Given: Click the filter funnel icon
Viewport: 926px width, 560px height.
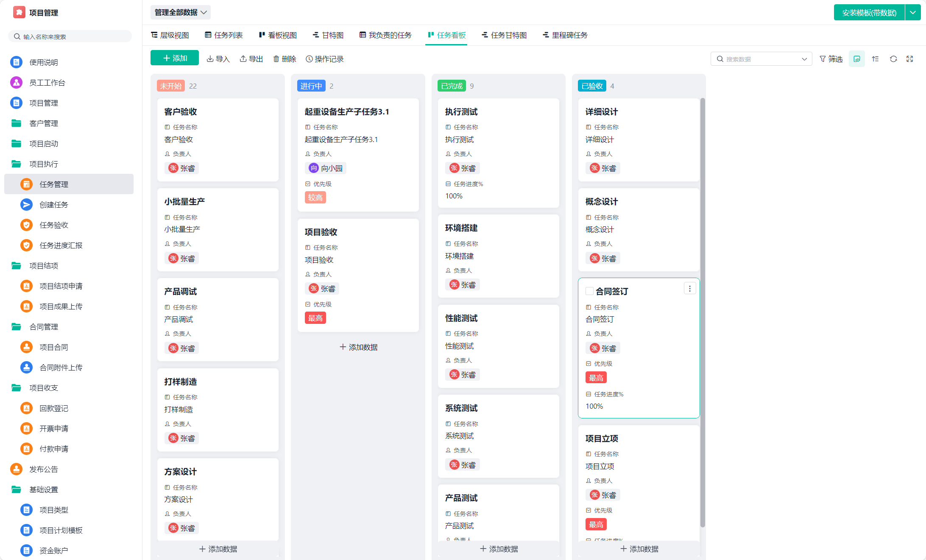Looking at the screenshot, I should pyautogui.click(x=823, y=59).
